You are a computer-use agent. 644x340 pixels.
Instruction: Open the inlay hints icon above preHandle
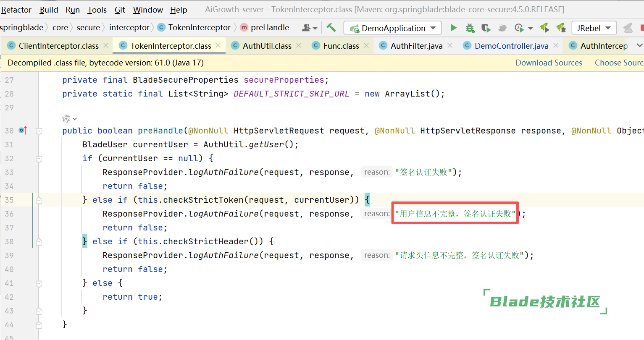(x=69, y=119)
